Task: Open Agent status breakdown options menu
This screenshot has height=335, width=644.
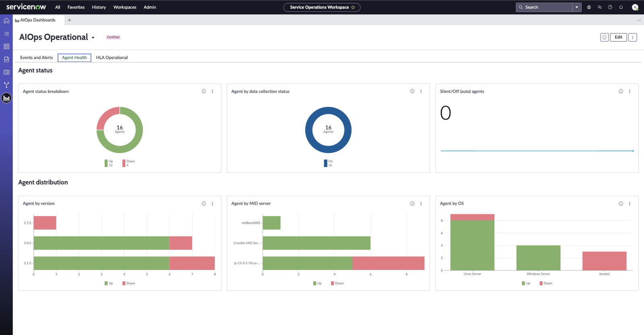Action: click(213, 91)
